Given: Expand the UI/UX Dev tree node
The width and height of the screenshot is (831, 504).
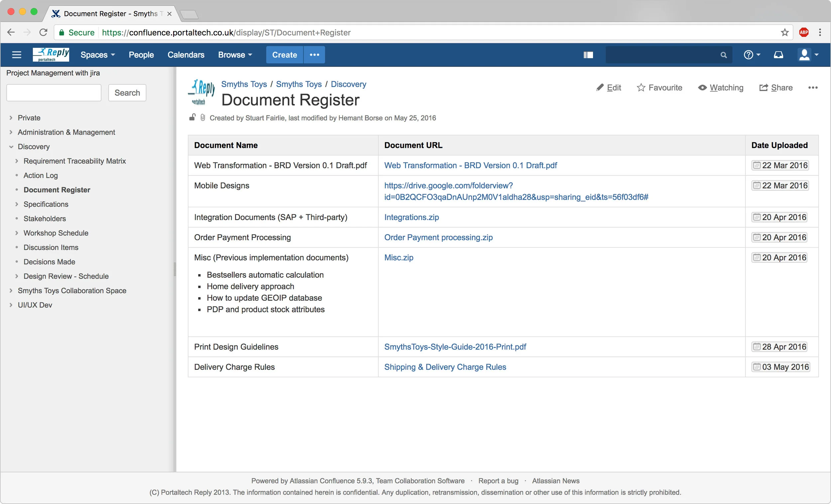Looking at the screenshot, I should [11, 305].
